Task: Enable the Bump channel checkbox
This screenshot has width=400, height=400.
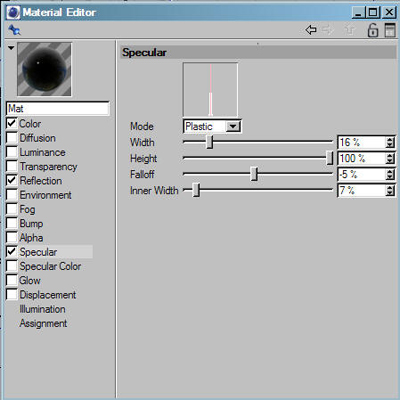Action: [x=12, y=223]
